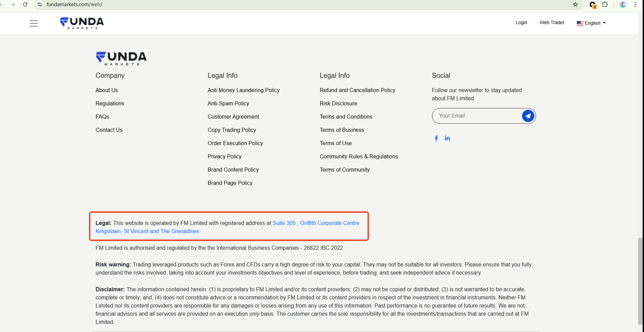
Task: Open the Facebook social page
Action: point(436,138)
